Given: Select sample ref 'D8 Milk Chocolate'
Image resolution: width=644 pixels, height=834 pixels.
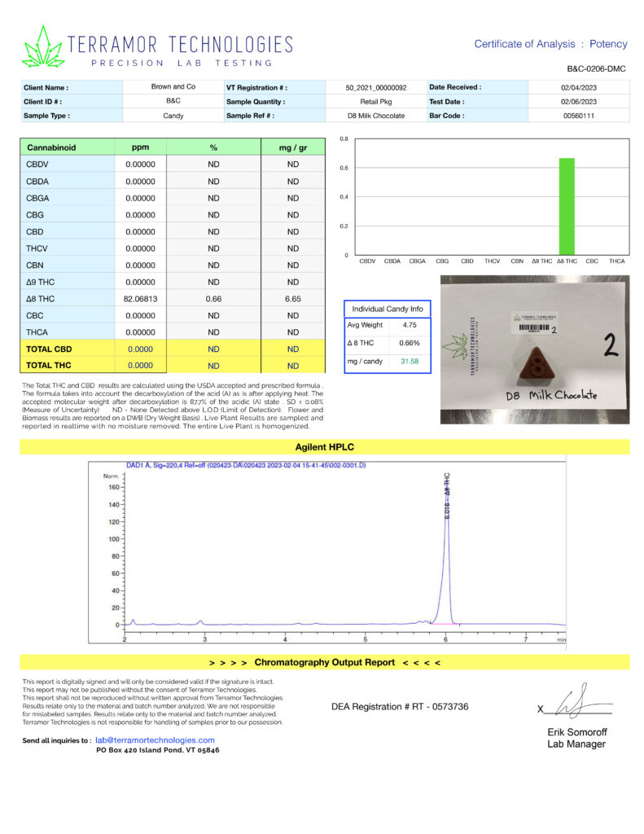Looking at the screenshot, I should (x=376, y=116).
